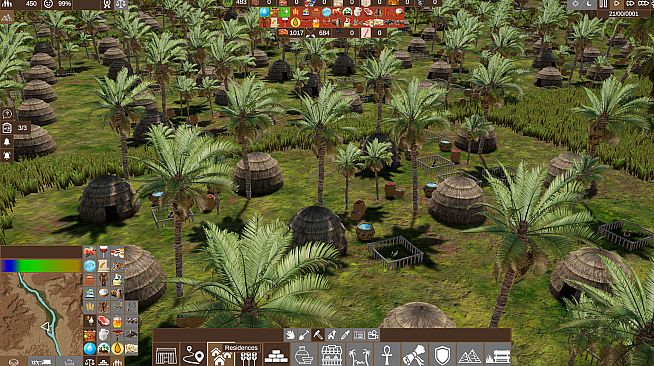
Task: Click the laurel wreath icon in top bar
Action: click(x=107, y=4)
